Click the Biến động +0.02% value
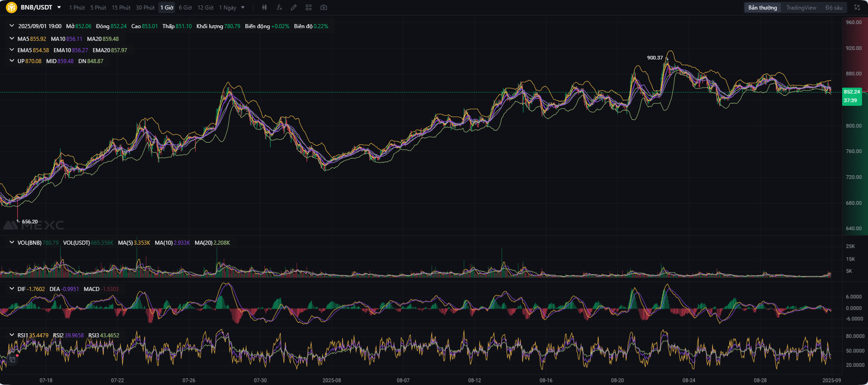The image size is (868, 385). (x=267, y=26)
